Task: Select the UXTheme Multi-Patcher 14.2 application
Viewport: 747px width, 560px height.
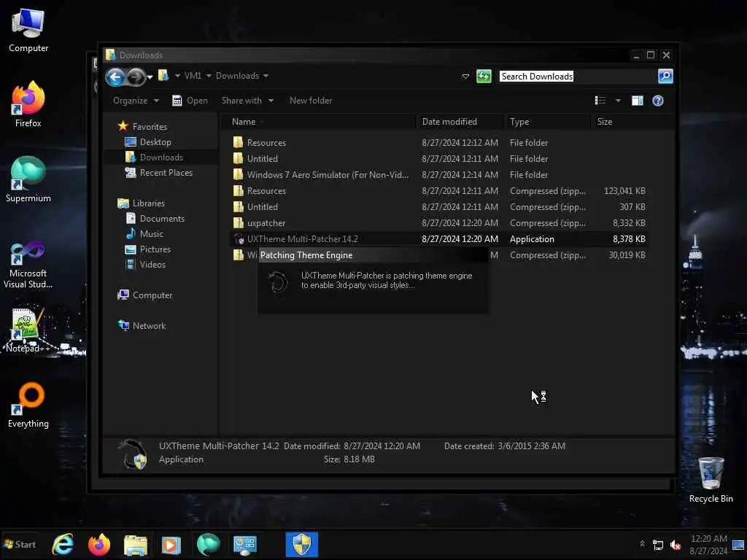Action: point(438,239)
